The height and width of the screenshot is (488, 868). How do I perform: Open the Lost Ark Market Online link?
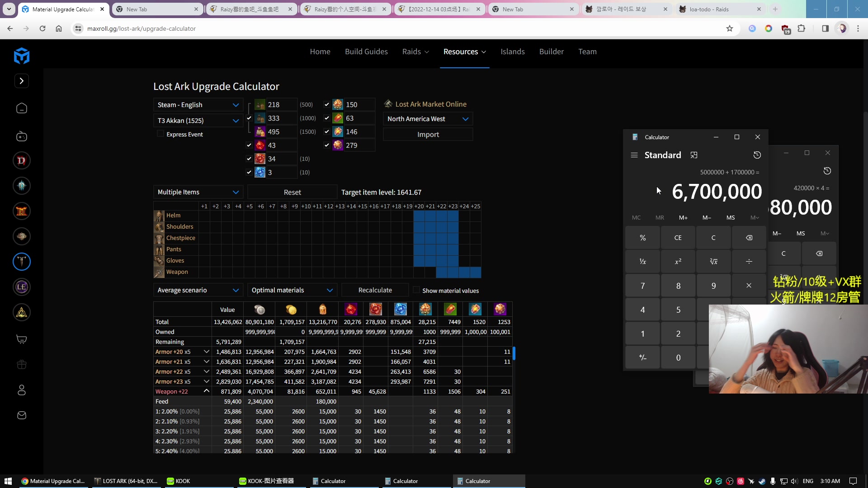point(430,104)
